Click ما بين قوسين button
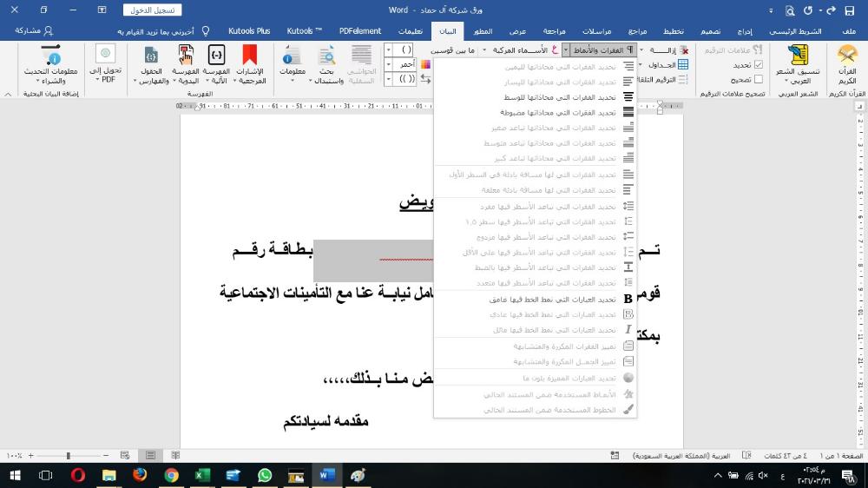 453,50
